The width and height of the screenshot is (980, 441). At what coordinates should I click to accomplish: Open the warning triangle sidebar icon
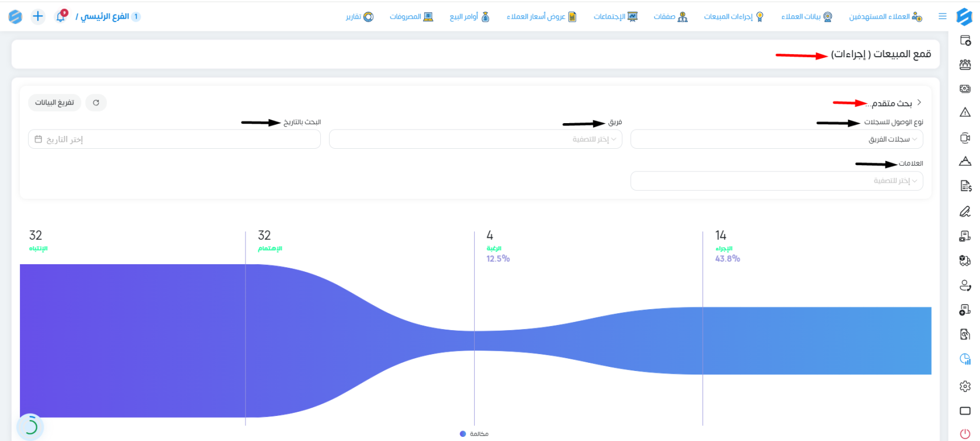(965, 112)
